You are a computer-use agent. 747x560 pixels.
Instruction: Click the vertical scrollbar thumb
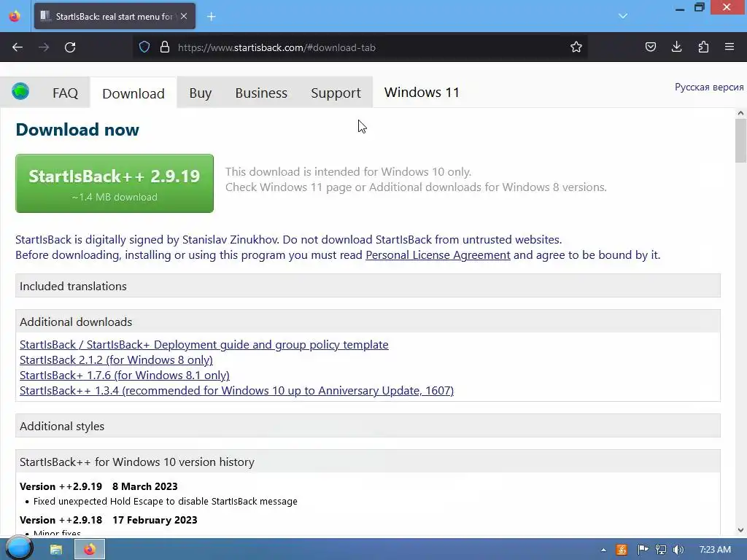point(740,141)
